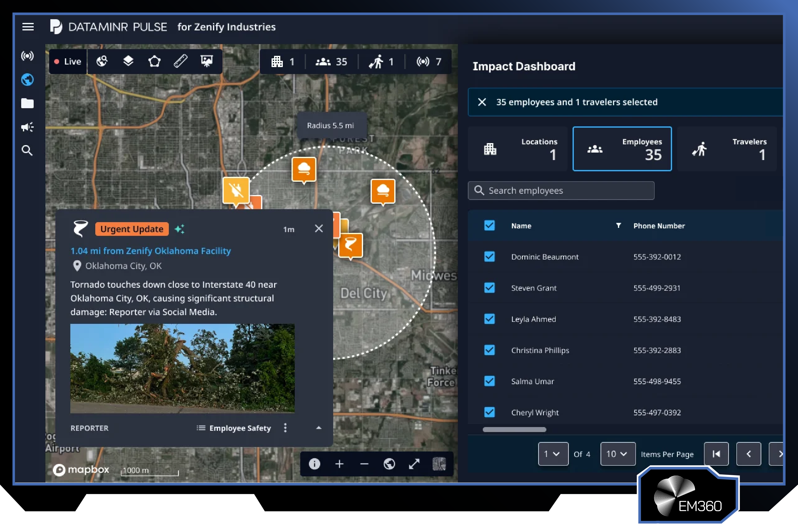Select the globe map view in the sidebar

pos(27,80)
